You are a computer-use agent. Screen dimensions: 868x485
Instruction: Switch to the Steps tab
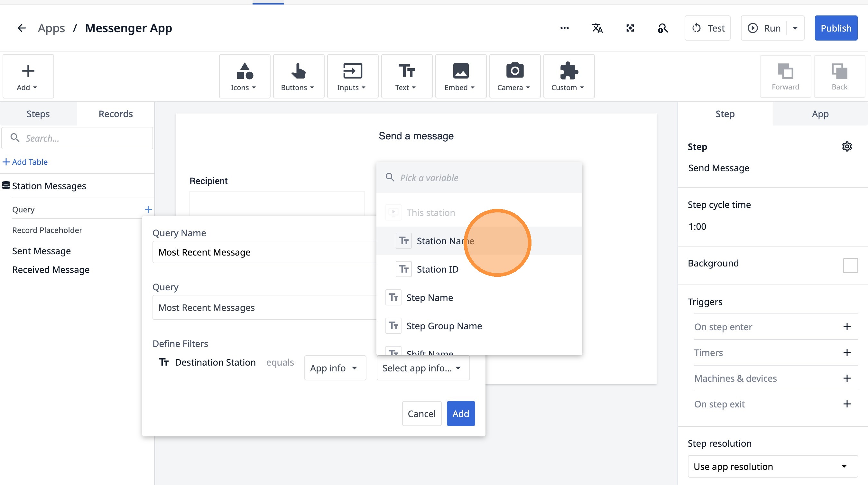(x=38, y=114)
